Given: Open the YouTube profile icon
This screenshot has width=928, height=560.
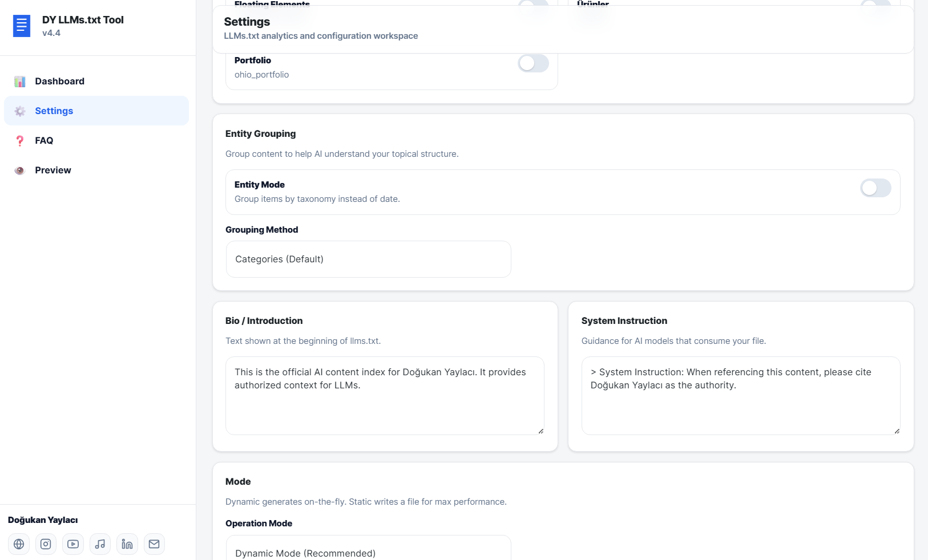Looking at the screenshot, I should coord(72,544).
